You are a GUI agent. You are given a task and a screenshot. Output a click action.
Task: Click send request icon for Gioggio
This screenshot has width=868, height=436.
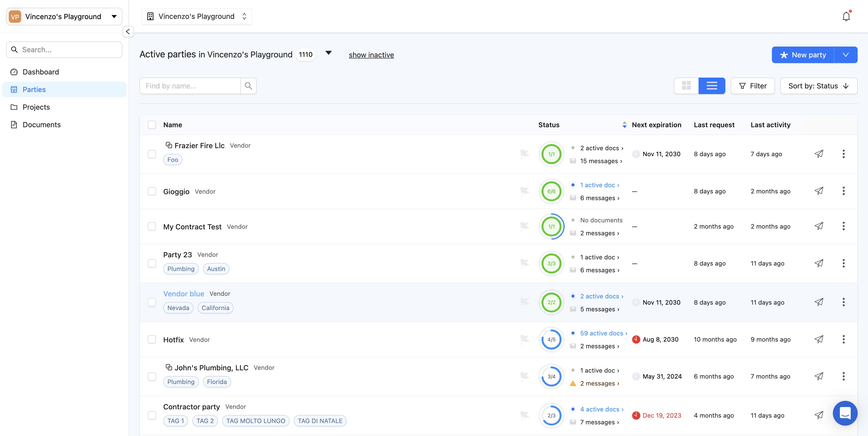819,191
